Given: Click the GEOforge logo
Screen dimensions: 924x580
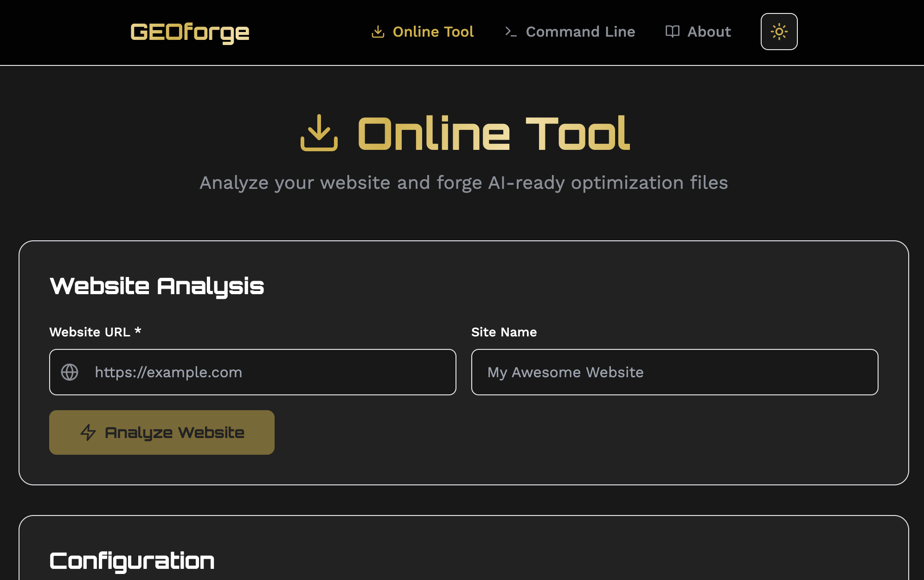Looking at the screenshot, I should click(190, 32).
